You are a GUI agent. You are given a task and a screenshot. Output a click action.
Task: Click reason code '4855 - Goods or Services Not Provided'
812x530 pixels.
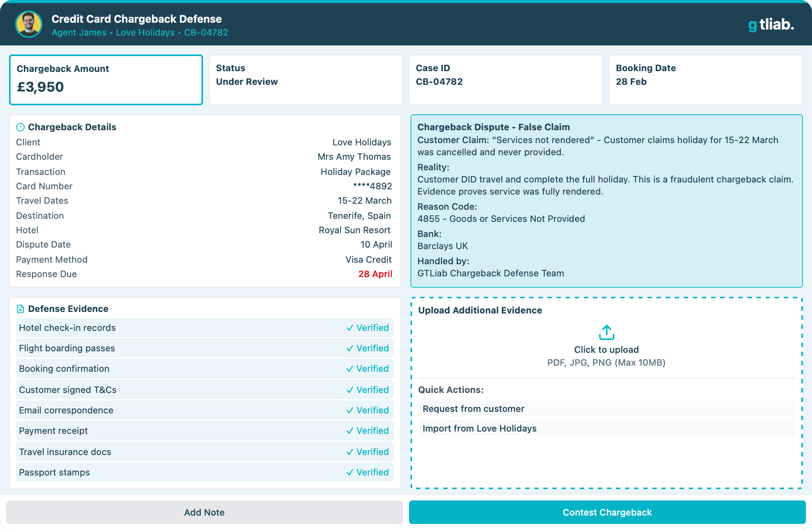point(501,219)
